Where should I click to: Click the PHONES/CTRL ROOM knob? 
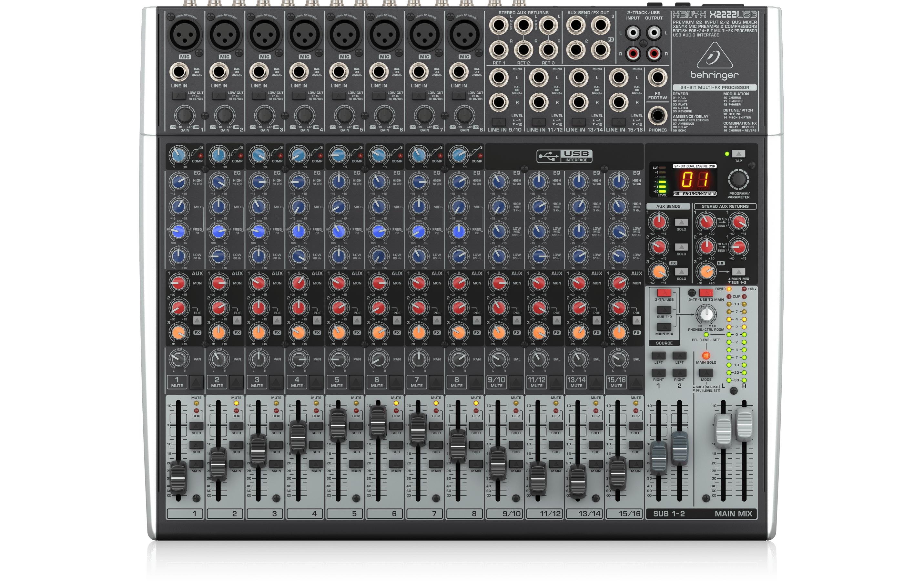[706, 315]
